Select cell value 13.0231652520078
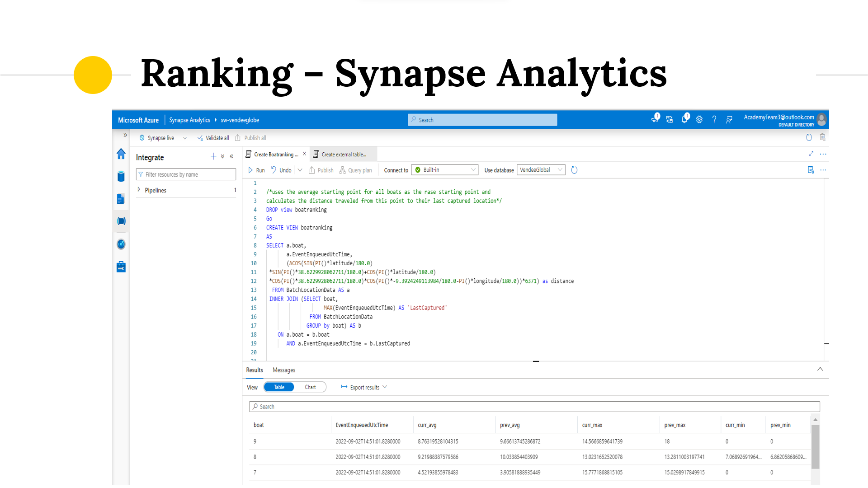The image size is (868, 488). click(x=602, y=457)
